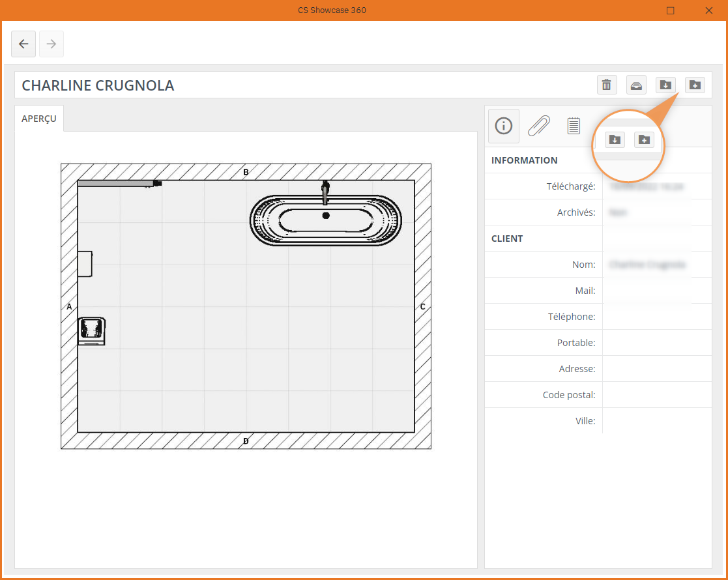This screenshot has height=580, width=728.
Task: Click the Adresse field
Action: [x=657, y=369]
